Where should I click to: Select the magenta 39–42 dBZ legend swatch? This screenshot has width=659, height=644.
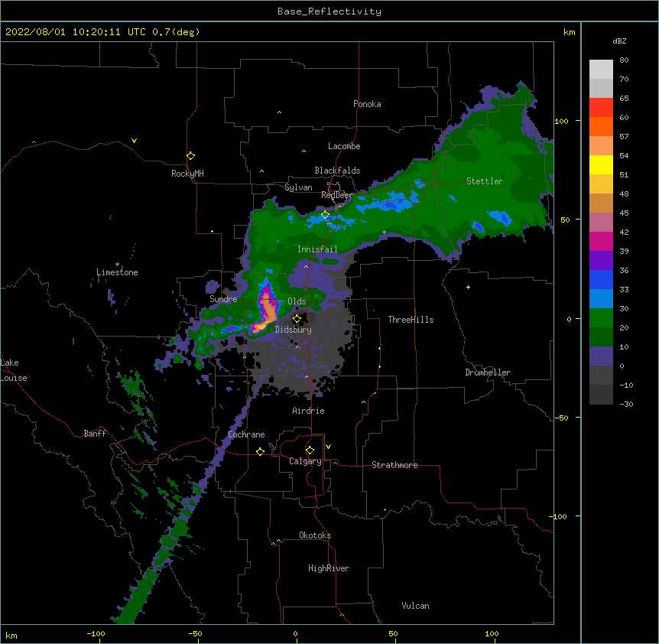point(601,241)
